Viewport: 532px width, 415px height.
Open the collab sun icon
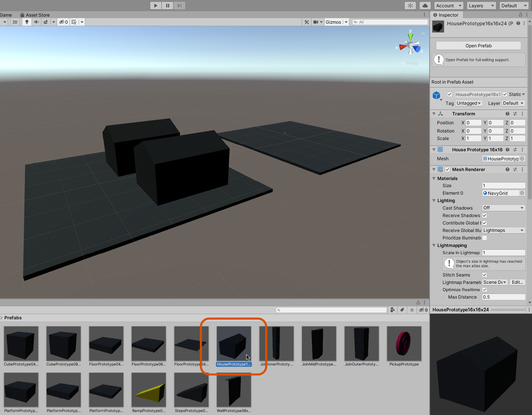click(x=410, y=5)
